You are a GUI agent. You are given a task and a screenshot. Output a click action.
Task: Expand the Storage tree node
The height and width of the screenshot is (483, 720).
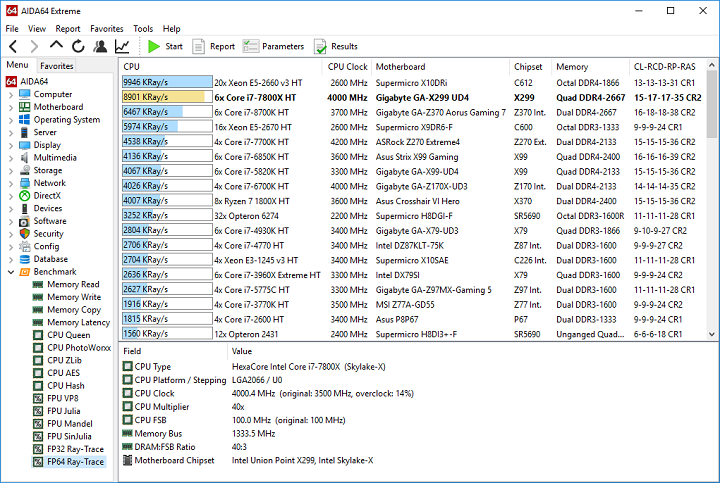[11, 171]
